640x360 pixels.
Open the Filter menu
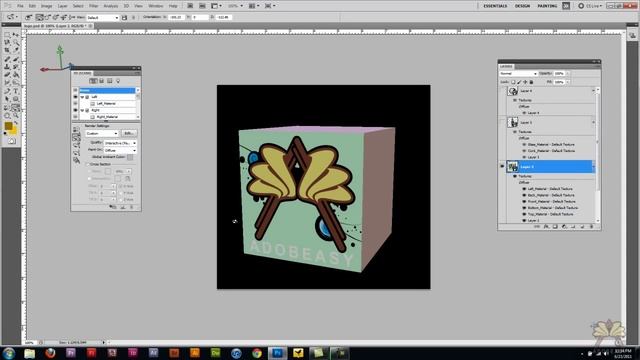tap(93, 6)
